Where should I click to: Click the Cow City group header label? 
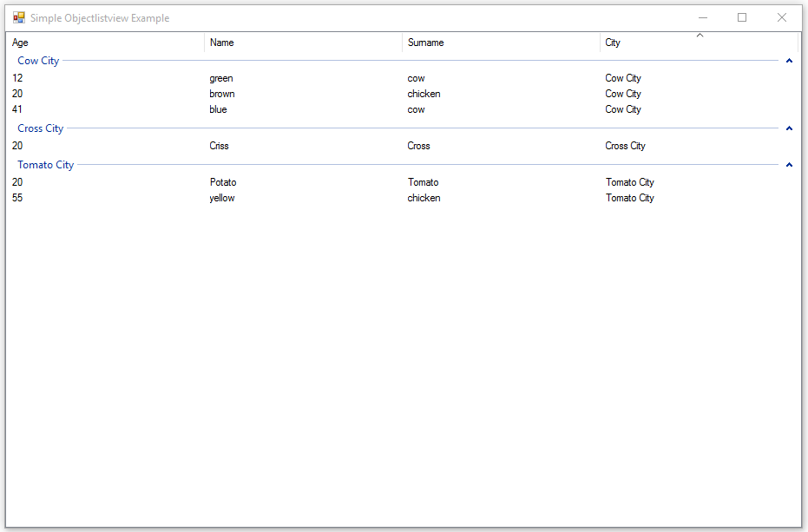[38, 61]
